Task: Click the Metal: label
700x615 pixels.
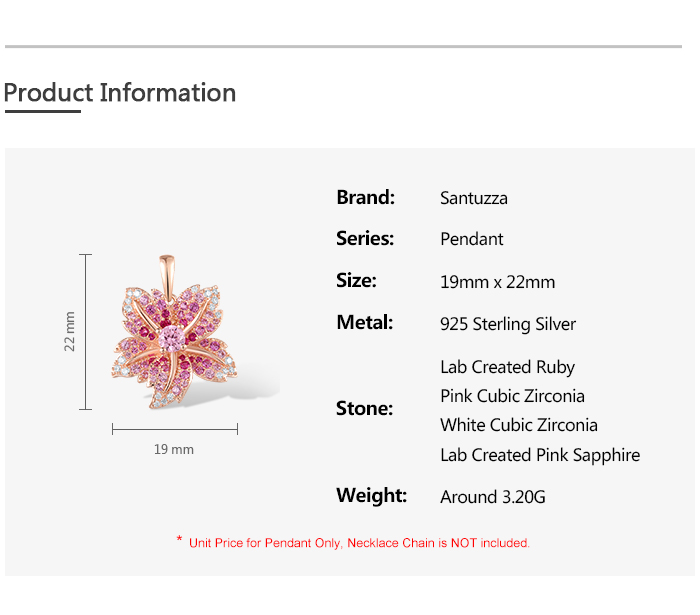Action: click(x=365, y=322)
